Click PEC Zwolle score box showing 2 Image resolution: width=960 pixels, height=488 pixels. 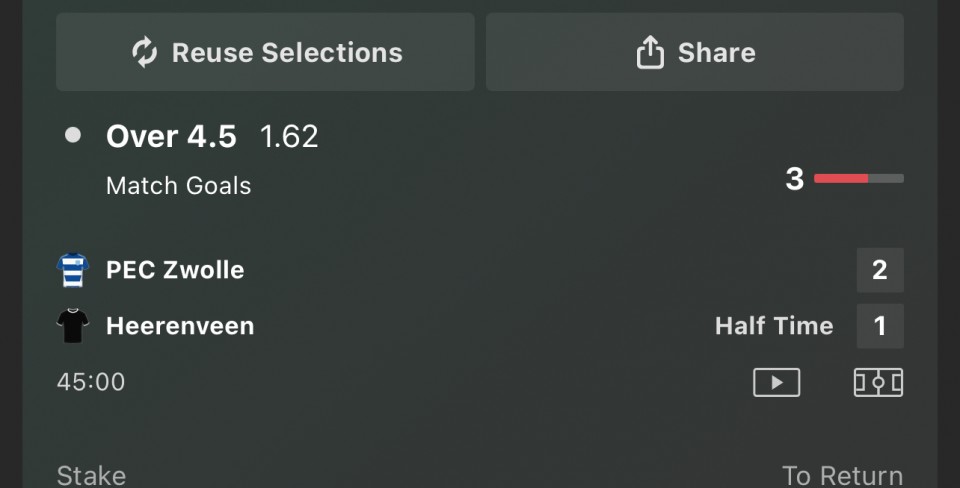pos(880,270)
